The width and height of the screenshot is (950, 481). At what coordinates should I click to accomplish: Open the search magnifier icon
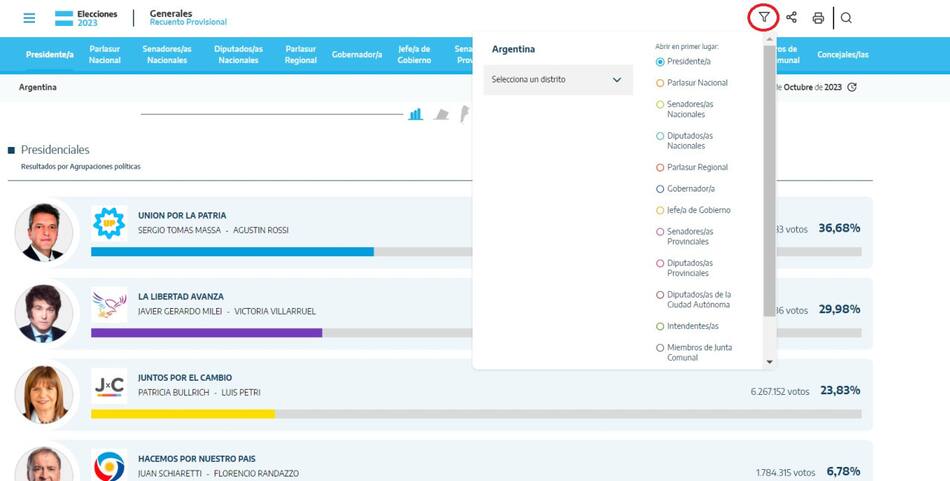(846, 18)
